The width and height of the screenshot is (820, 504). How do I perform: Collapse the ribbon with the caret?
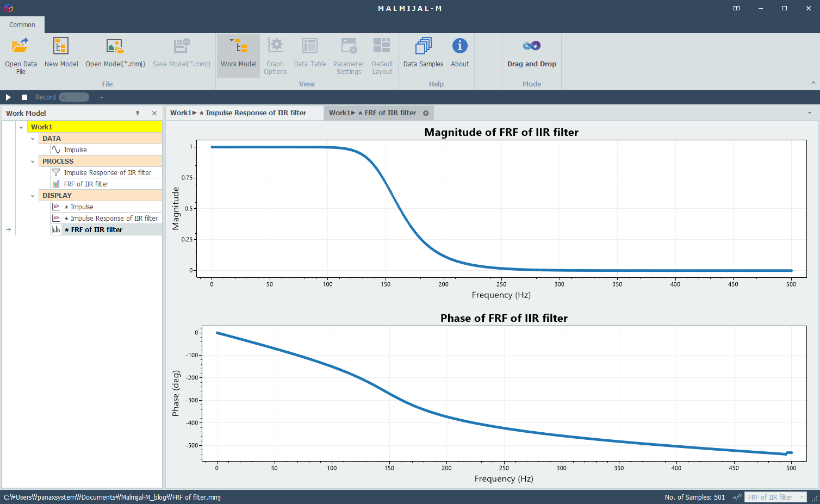[x=813, y=83]
